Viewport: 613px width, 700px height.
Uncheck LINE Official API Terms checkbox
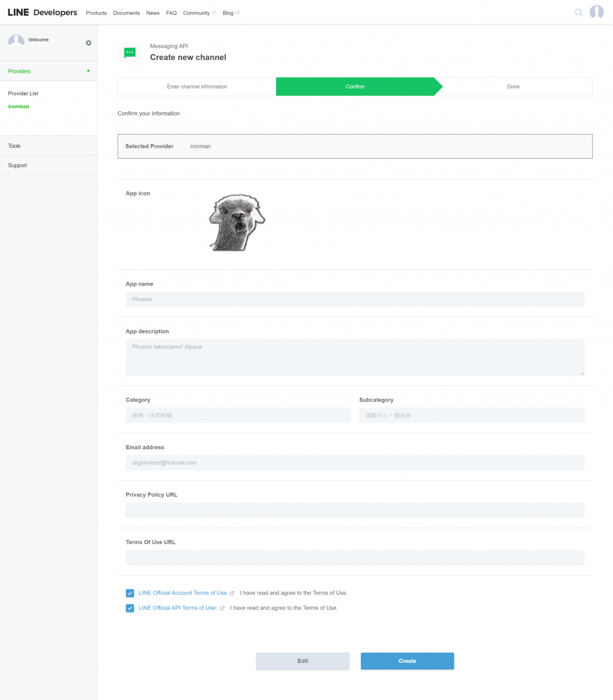(130, 608)
